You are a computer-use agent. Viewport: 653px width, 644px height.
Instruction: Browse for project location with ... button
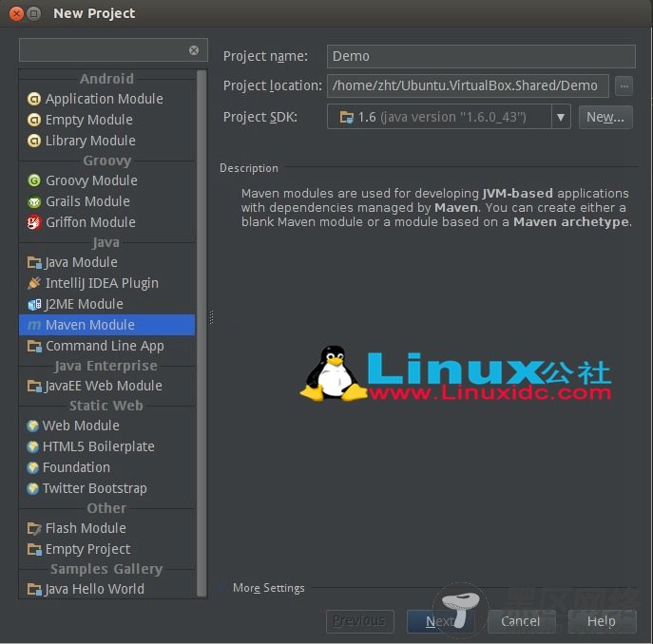(624, 86)
